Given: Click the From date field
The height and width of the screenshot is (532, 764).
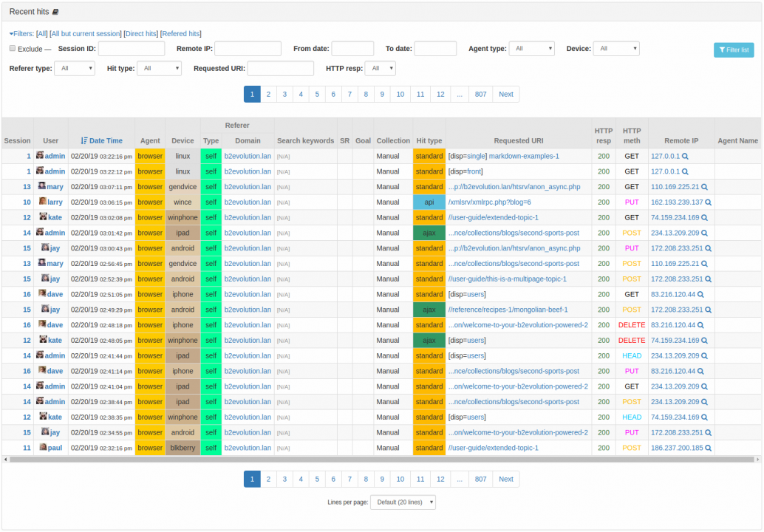Looking at the screenshot, I should (352, 49).
